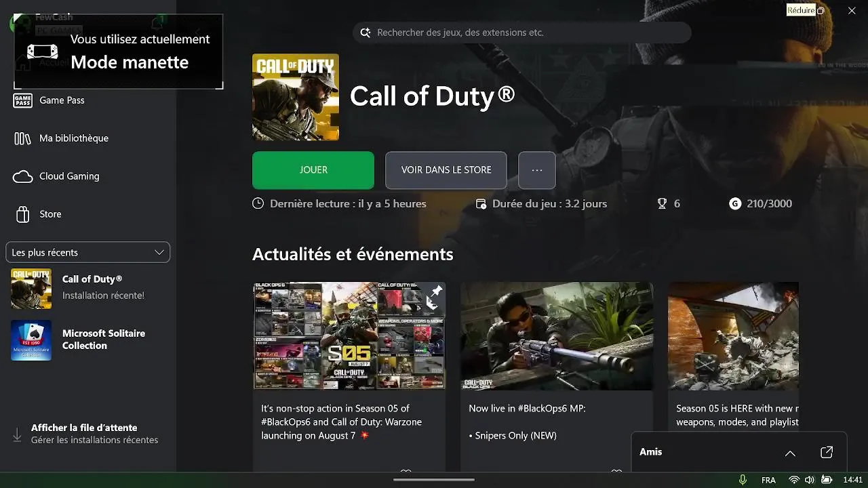This screenshot has height=488, width=868.
Task: Click the download queue arrow icon
Action: click(18, 434)
